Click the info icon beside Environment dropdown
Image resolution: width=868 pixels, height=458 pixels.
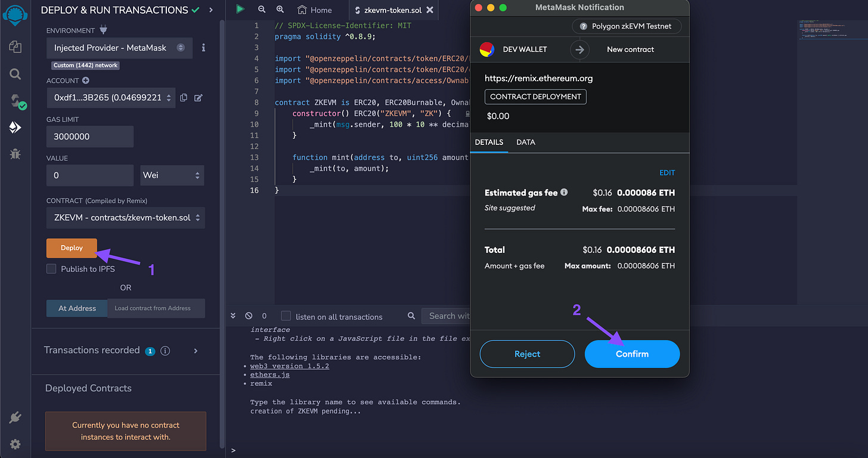click(x=204, y=48)
